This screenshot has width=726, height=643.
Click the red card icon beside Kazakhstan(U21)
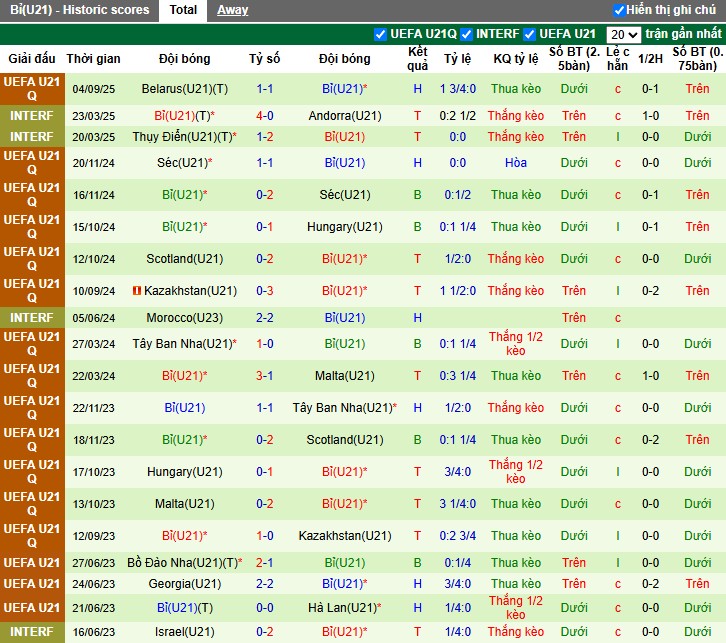137,291
